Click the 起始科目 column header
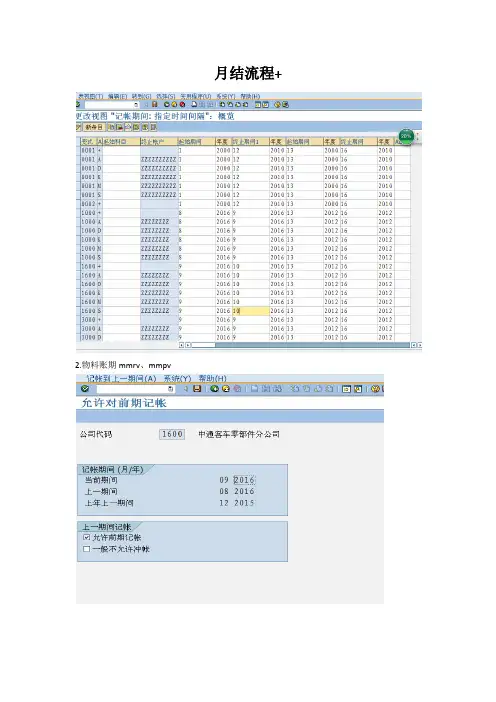496x702 pixels. 121,142
